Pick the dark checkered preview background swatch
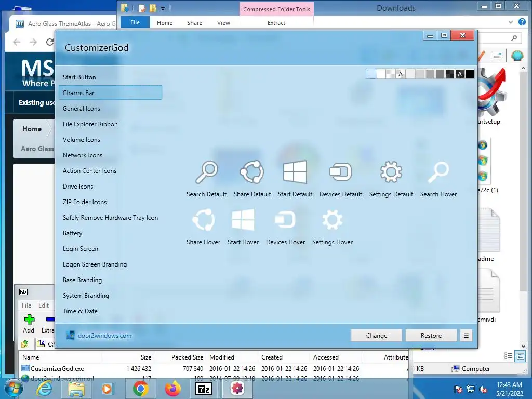This screenshot has height=399, width=532. [x=450, y=74]
